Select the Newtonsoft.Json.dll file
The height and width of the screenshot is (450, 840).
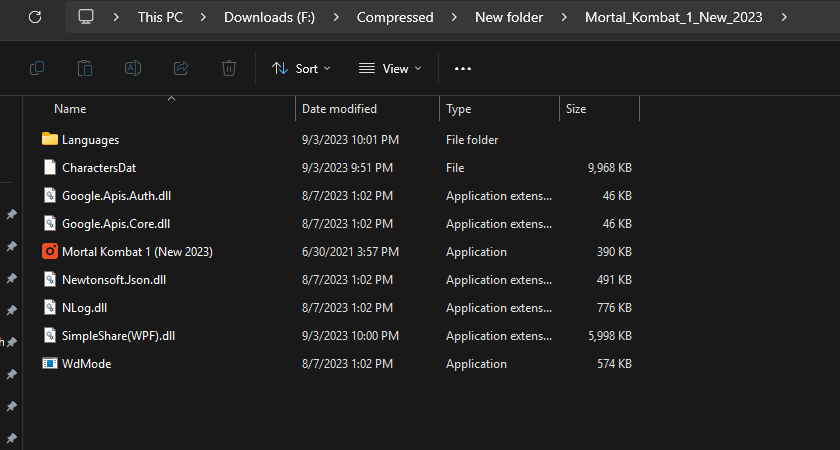click(113, 280)
